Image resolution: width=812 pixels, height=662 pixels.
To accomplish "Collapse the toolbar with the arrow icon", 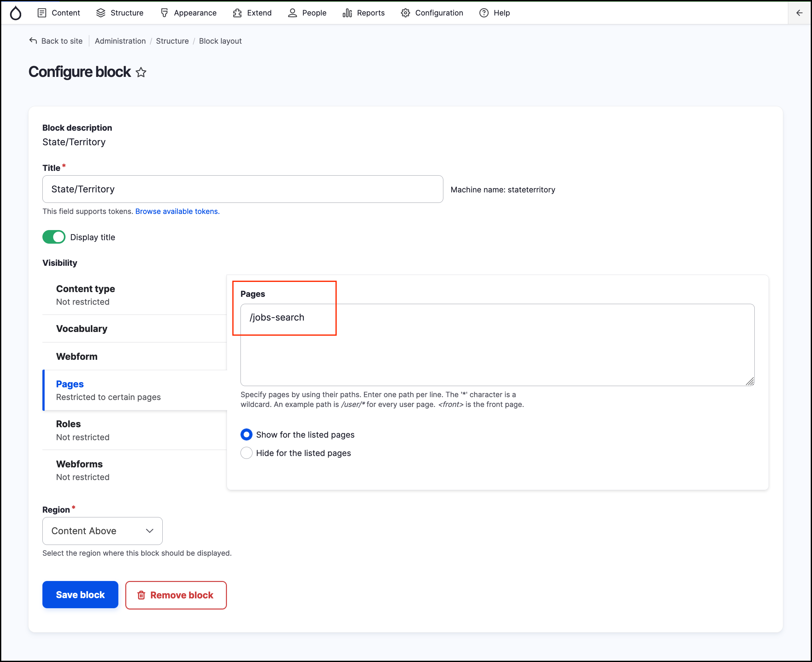I will (x=799, y=13).
